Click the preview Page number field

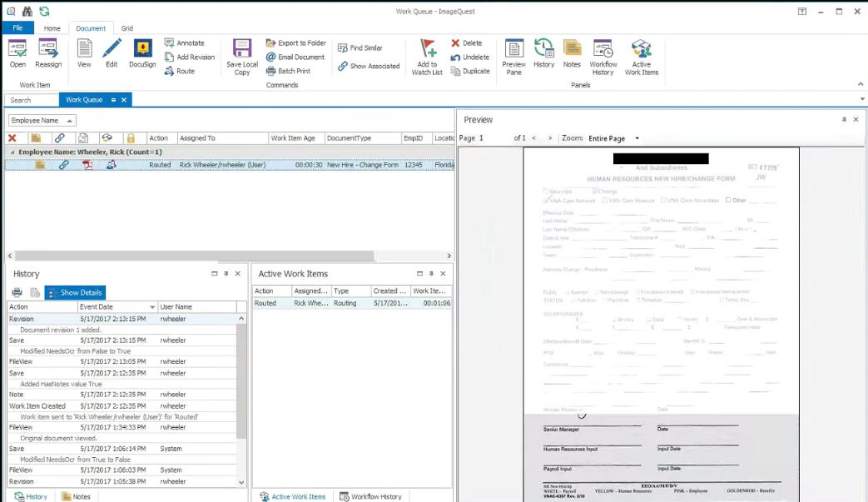click(x=494, y=138)
